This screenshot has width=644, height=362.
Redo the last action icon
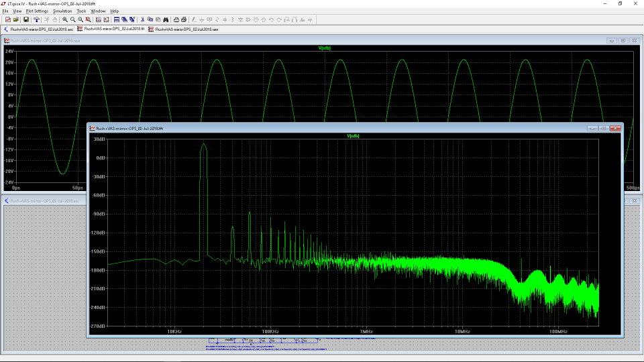(279, 19)
